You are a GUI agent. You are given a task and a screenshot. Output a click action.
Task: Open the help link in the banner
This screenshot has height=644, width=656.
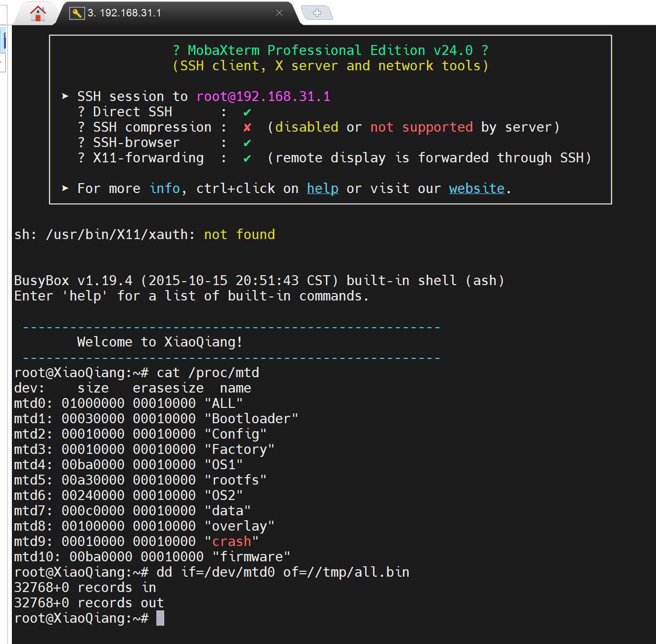(323, 189)
